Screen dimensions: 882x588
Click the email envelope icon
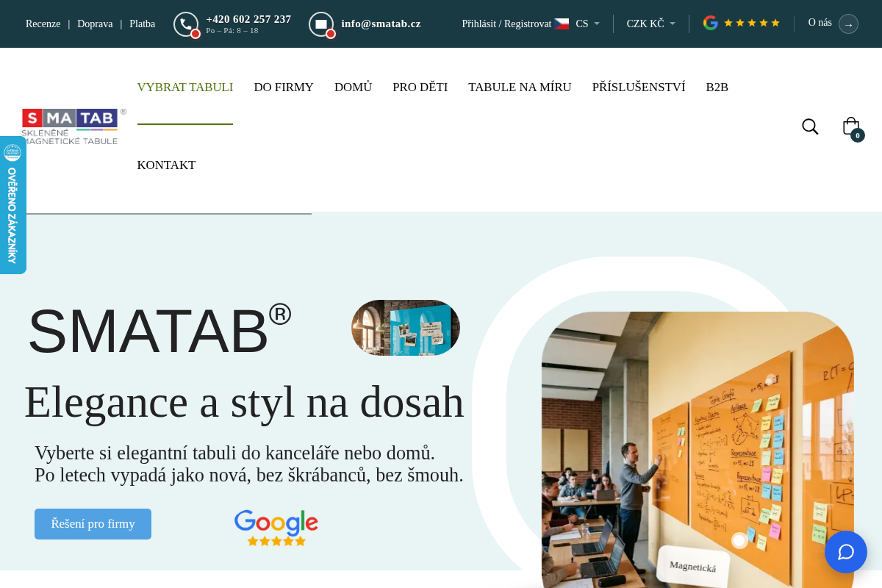point(321,24)
